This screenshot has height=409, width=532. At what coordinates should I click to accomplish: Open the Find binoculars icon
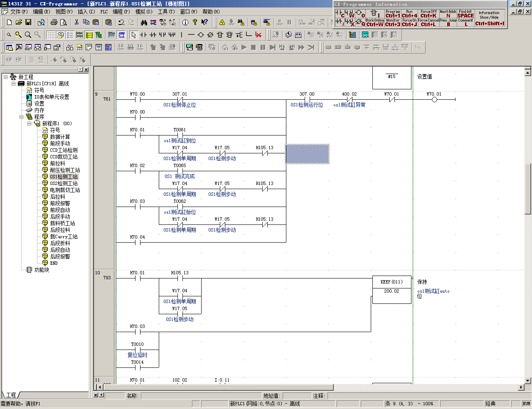144,22
